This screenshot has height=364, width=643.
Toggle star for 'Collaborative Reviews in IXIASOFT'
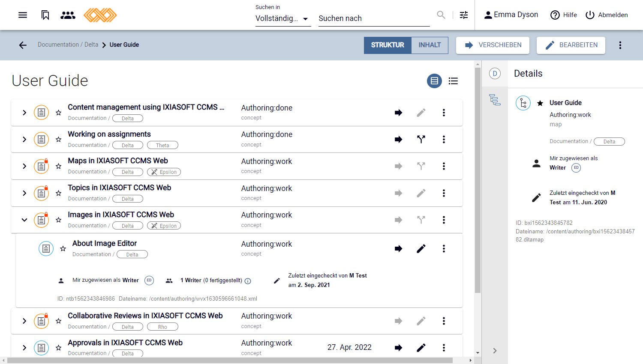click(58, 321)
